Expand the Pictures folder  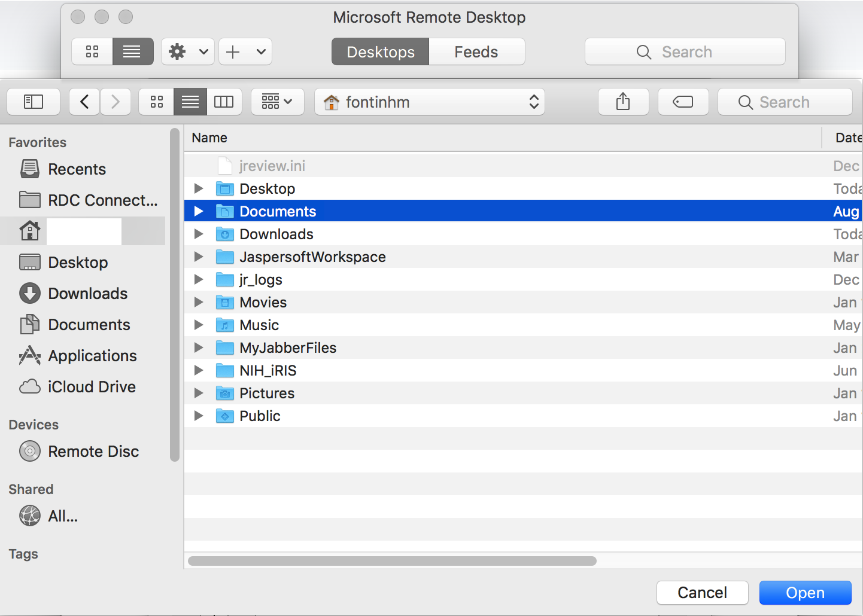199,393
